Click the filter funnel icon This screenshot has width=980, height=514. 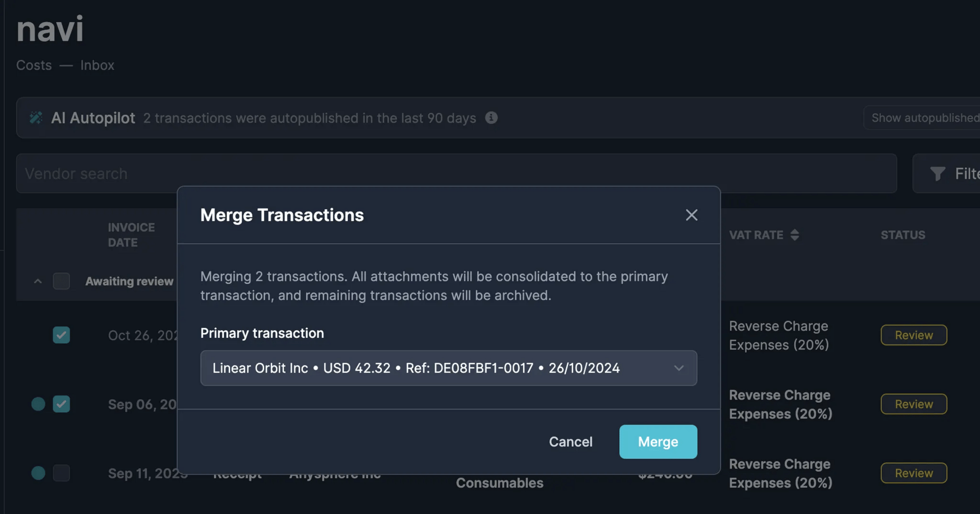(x=937, y=174)
